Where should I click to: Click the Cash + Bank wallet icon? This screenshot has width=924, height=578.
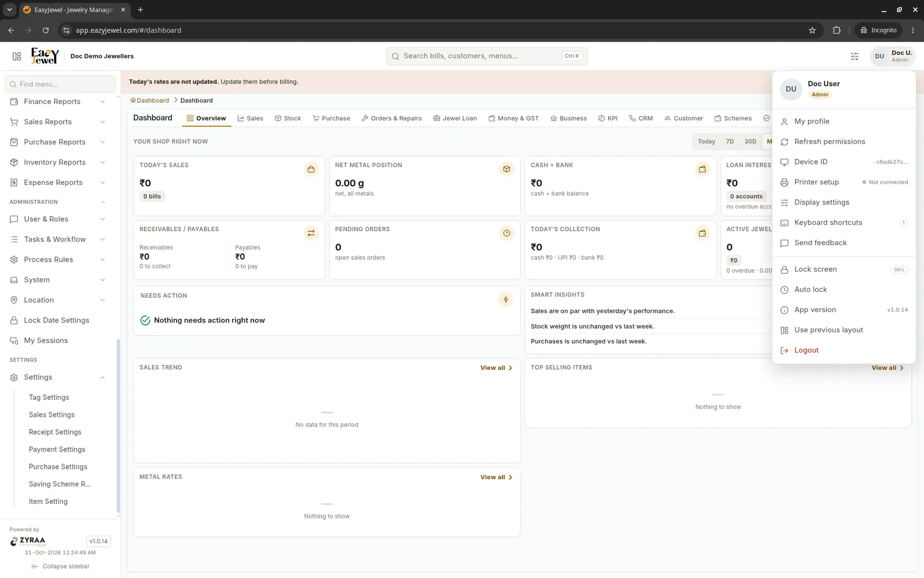[x=702, y=169]
